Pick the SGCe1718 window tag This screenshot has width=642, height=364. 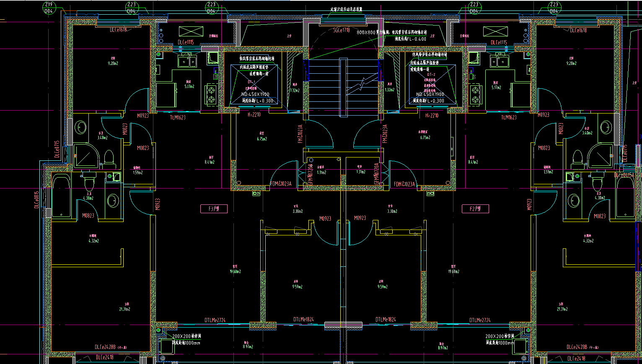click(x=342, y=30)
